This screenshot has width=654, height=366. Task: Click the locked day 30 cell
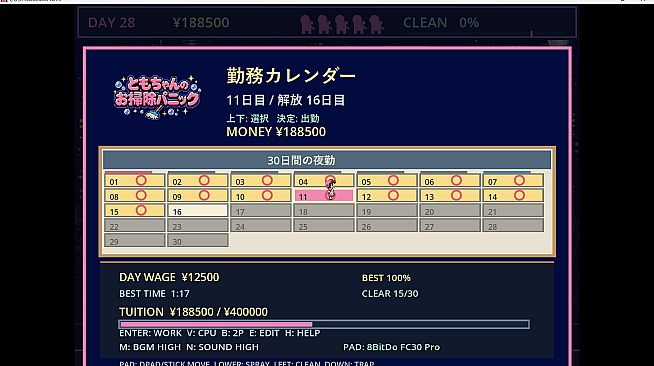198,241
